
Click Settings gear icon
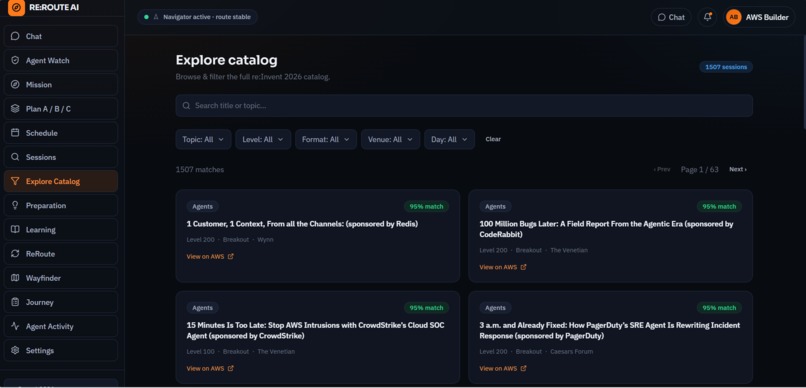pos(15,350)
